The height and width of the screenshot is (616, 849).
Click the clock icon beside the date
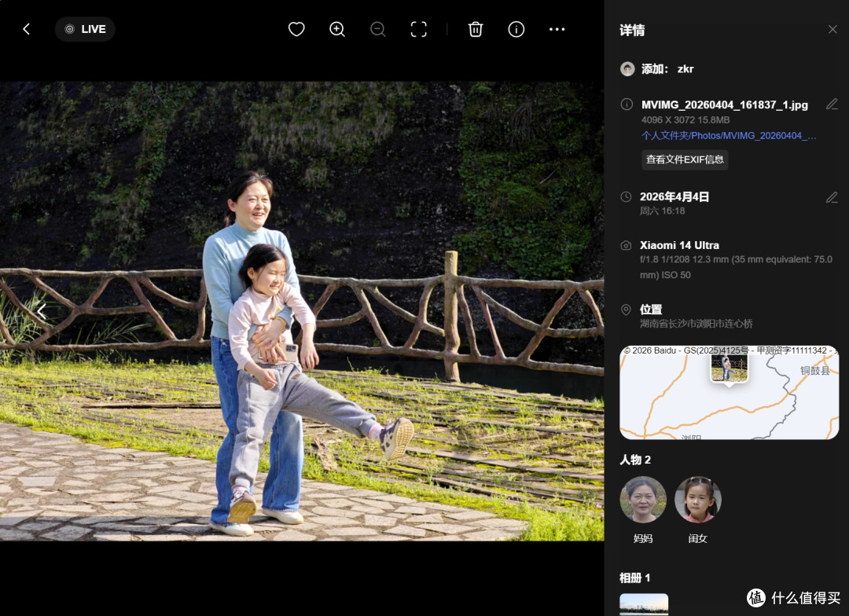[x=626, y=197]
